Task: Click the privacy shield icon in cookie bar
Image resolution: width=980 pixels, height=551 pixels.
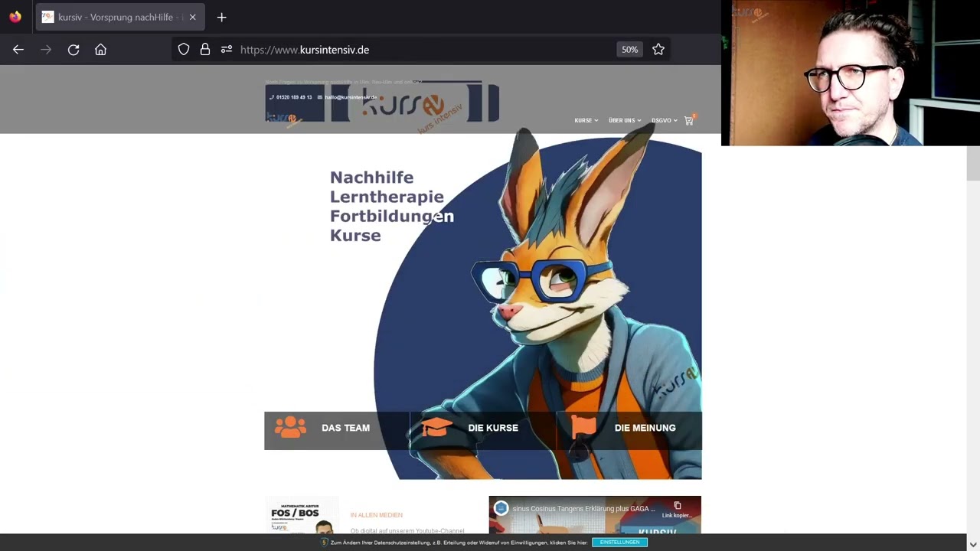Action: point(324,543)
